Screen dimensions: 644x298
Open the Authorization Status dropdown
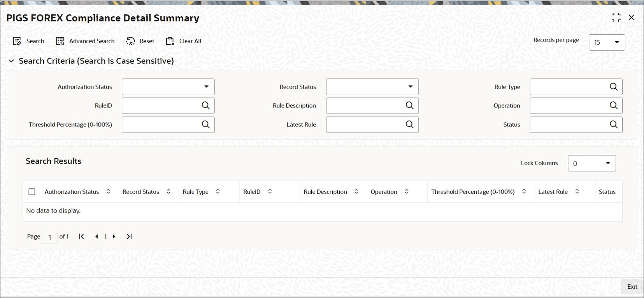click(168, 87)
